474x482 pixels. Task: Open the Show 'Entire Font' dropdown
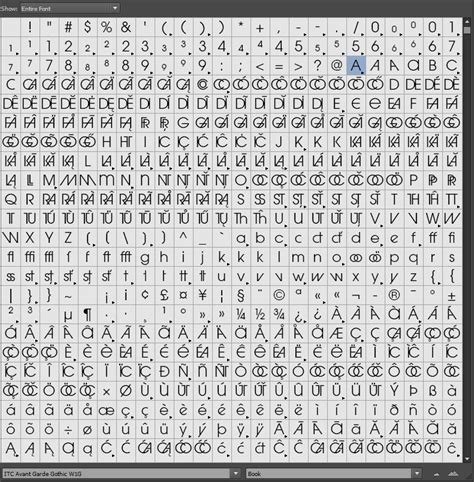tap(70, 8)
